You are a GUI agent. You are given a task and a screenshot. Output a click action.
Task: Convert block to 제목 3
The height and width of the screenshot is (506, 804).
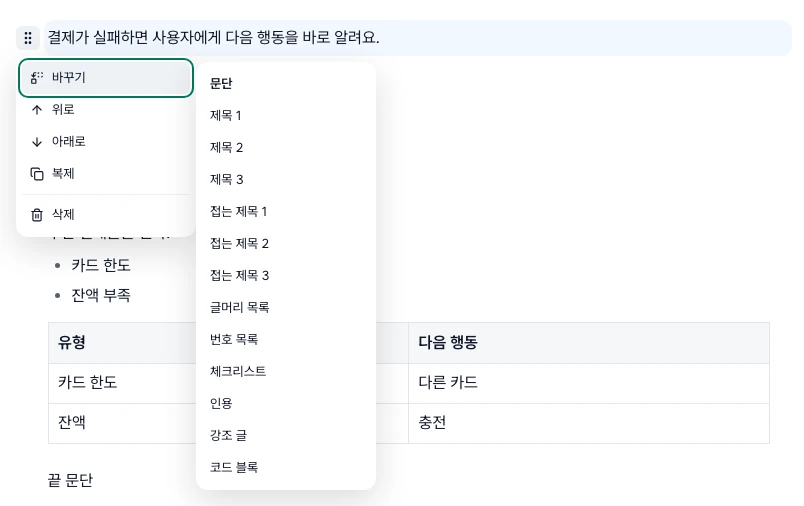click(286, 179)
